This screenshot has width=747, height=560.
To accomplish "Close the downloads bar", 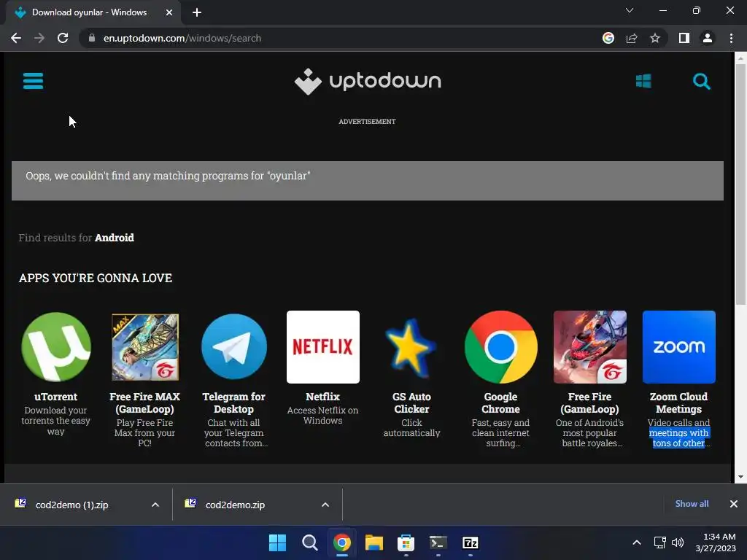I will coord(734,504).
